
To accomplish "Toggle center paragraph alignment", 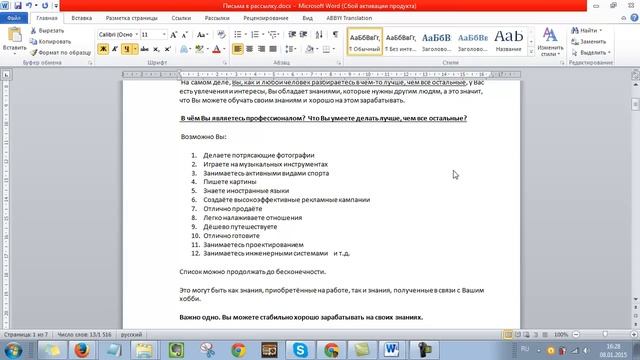I will pyautogui.click(x=249, y=49).
